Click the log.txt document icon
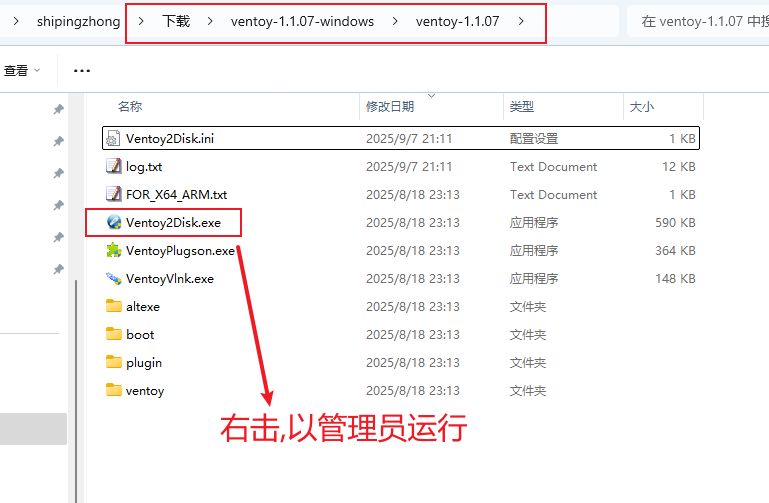The width and height of the screenshot is (769, 503). (x=113, y=166)
